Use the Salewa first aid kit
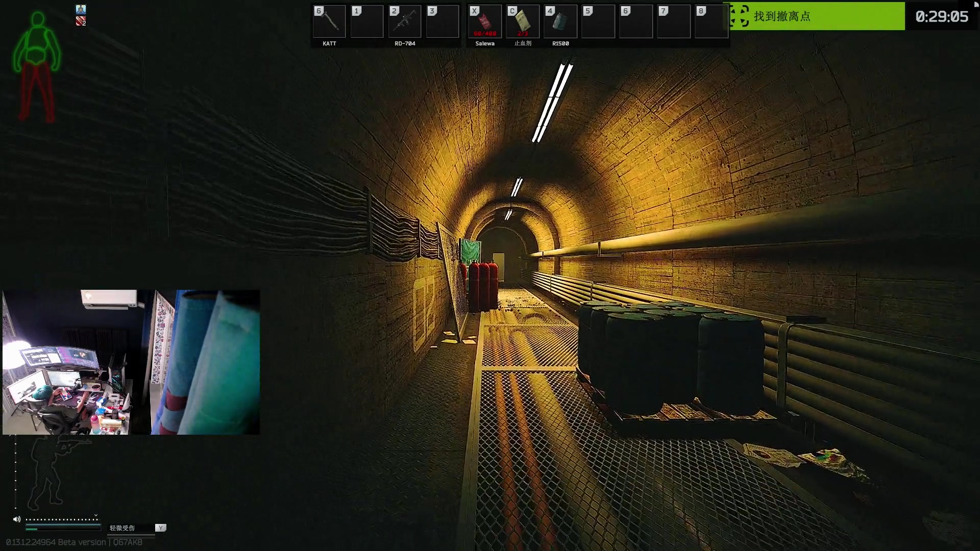Screen dimensions: 980x551 click(485, 22)
